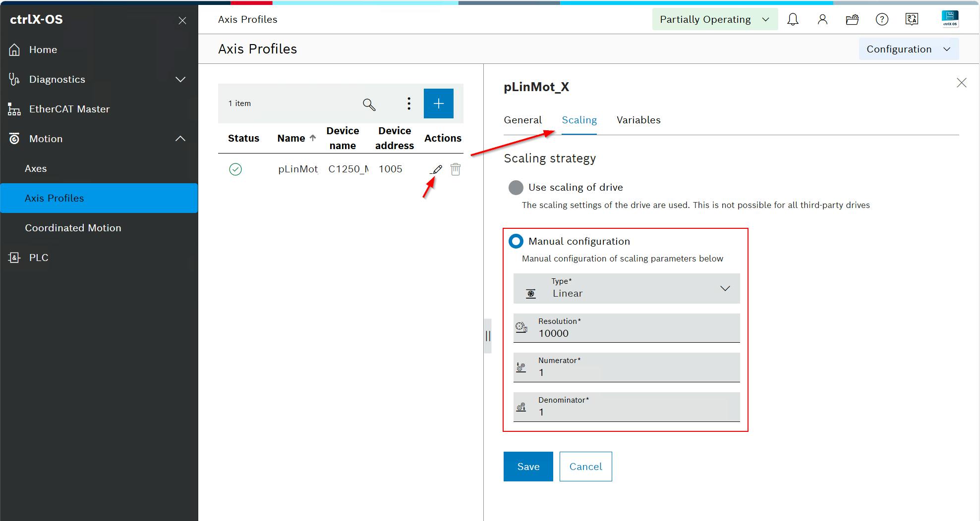Open the file manager folder icon
This screenshot has width=980, height=521.
click(852, 19)
